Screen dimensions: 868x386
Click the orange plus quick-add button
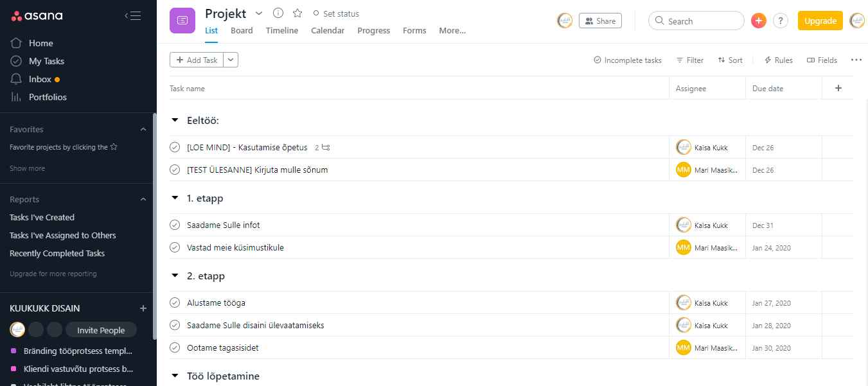coord(759,21)
